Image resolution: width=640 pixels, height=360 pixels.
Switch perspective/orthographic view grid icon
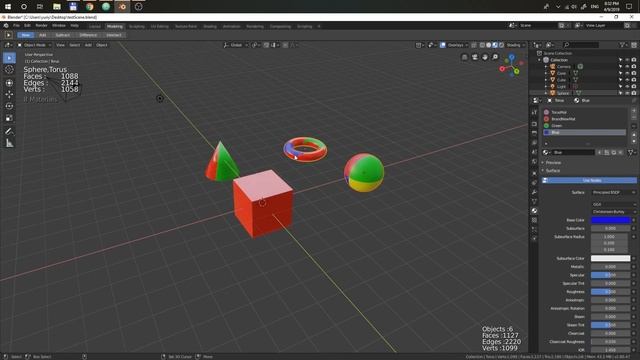[464, 57]
